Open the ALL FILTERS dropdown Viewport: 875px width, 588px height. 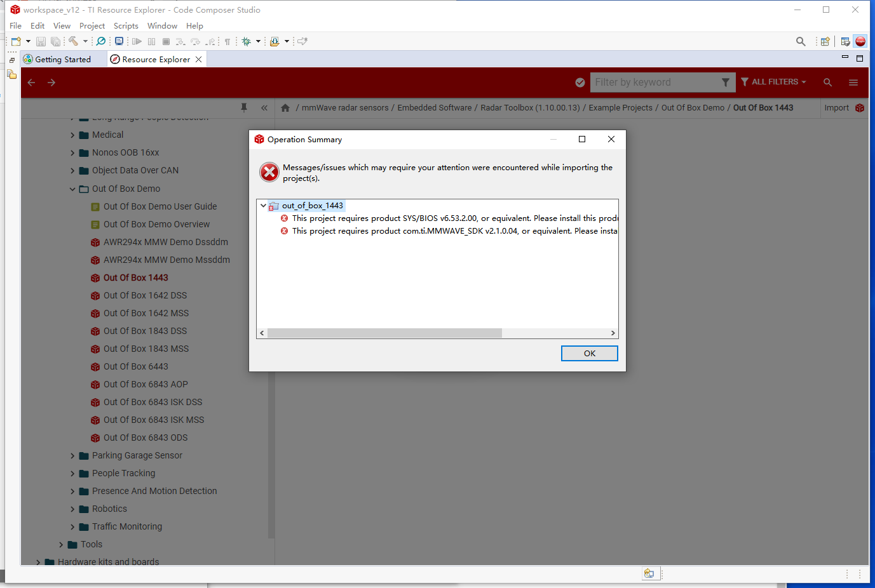tap(773, 82)
